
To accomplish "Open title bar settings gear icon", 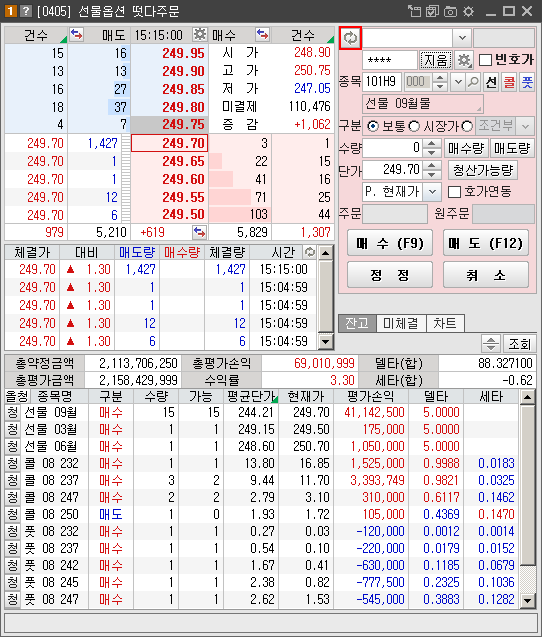I will coord(468,11).
